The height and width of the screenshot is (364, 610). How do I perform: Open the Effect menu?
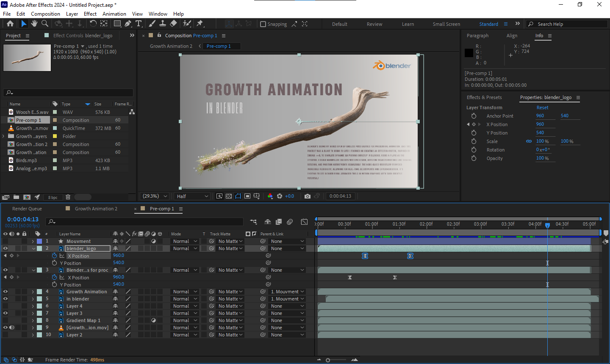click(90, 14)
